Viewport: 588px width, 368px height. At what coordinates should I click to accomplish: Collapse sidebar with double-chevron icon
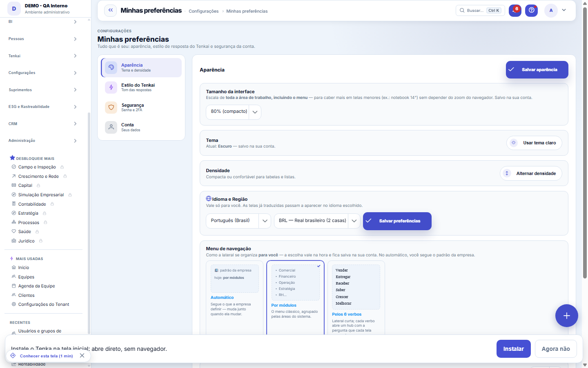coord(110,11)
